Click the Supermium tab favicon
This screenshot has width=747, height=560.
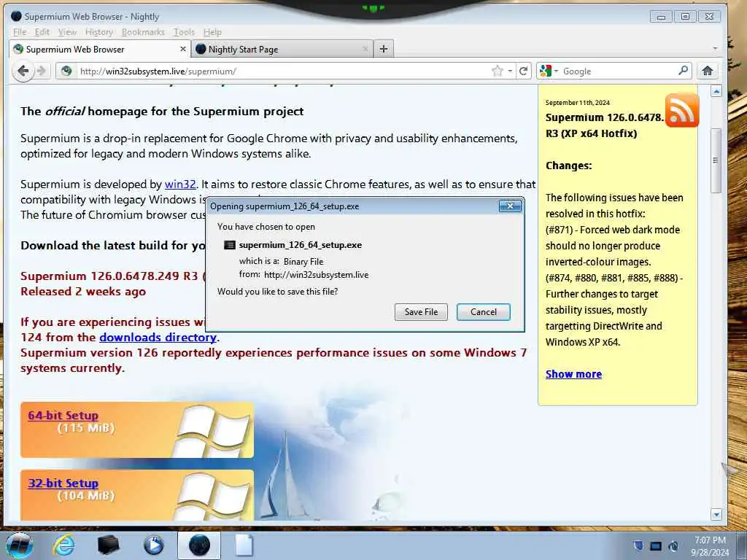pos(18,49)
